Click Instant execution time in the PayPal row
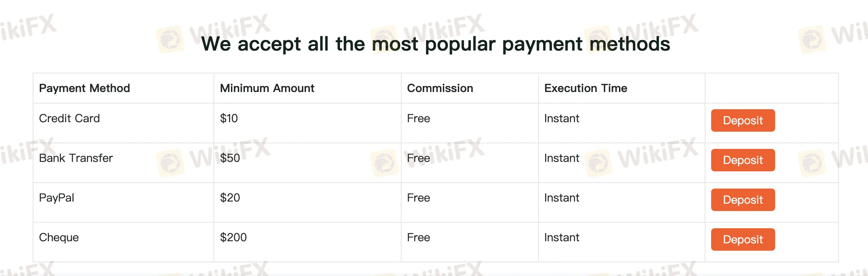Screen dimensions: 868x276 (x=562, y=198)
